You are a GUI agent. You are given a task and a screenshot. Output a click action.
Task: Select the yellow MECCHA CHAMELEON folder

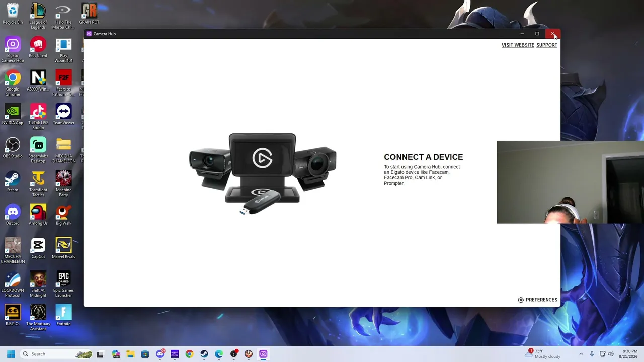[x=63, y=150]
